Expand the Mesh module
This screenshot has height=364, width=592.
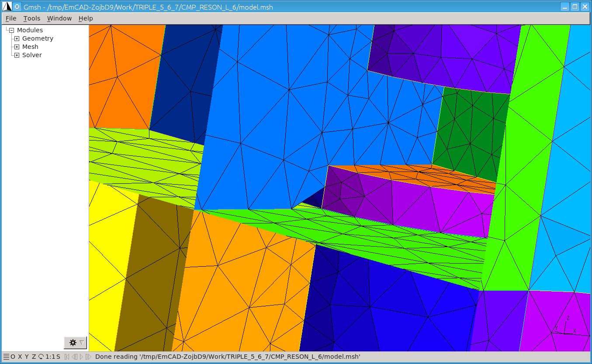(17, 47)
